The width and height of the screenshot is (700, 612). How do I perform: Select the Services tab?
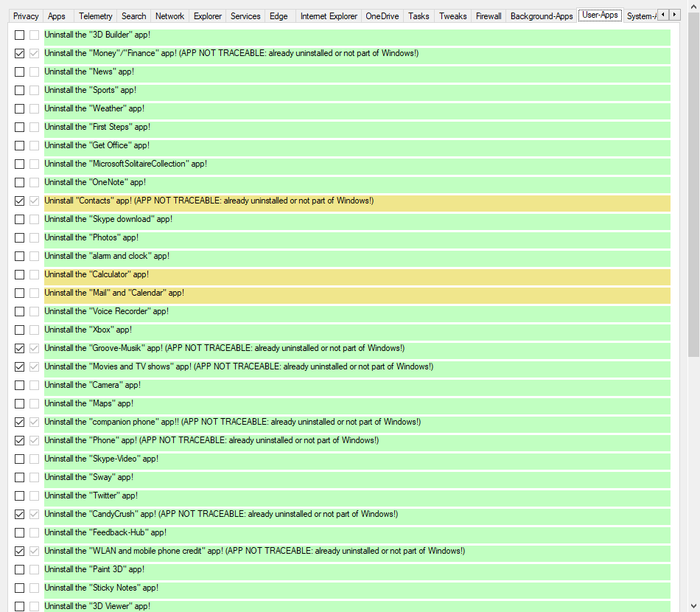click(245, 16)
